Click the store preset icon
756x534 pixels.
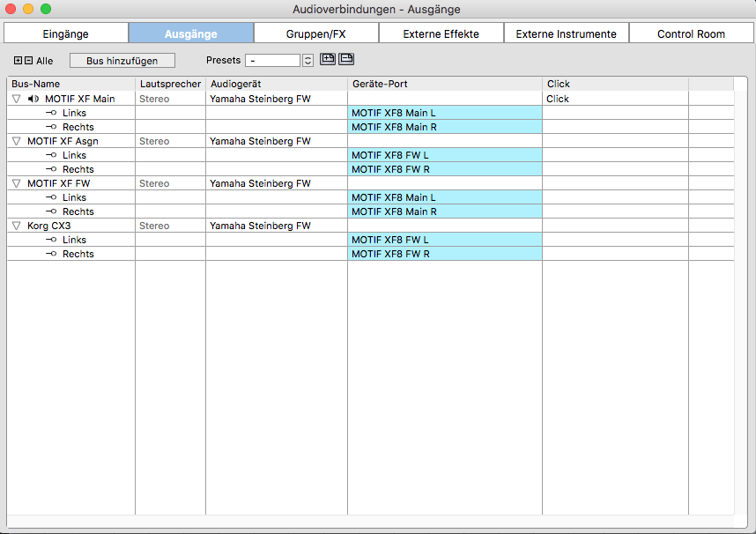(x=328, y=59)
